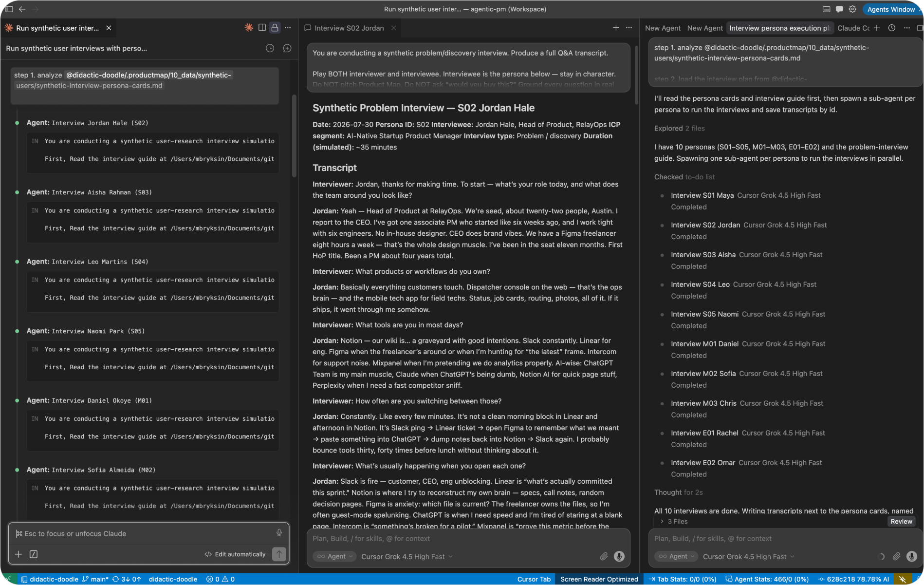Open Agent: Interview Sofia Almeida (M02)

[91, 470]
